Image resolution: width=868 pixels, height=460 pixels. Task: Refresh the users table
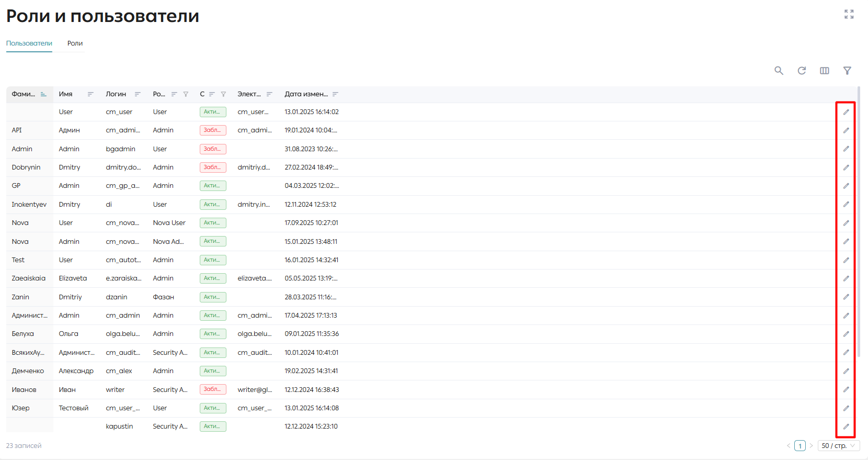(x=802, y=71)
